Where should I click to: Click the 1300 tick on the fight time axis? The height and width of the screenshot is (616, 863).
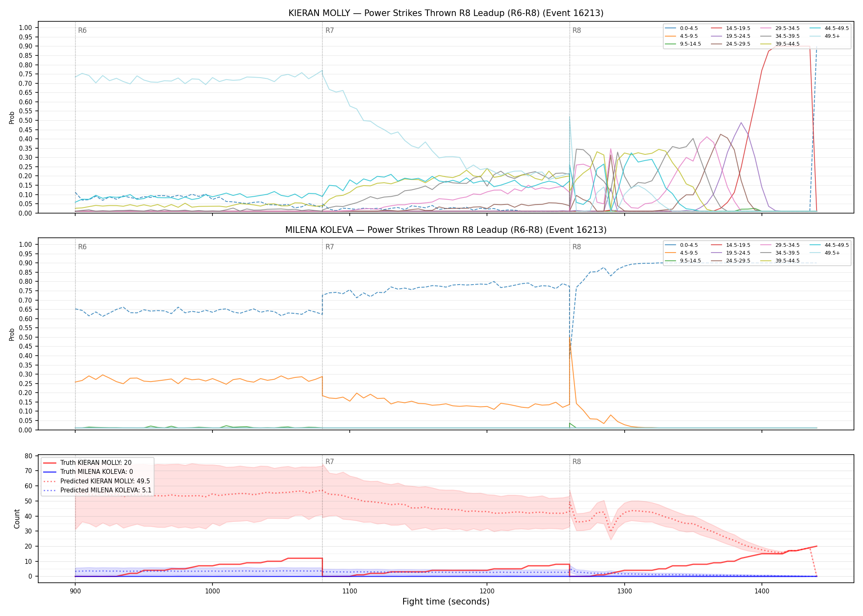point(625,591)
